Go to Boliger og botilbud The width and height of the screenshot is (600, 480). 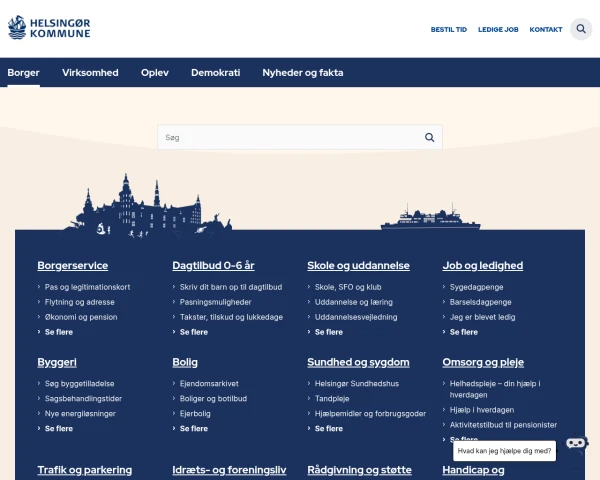(213, 398)
